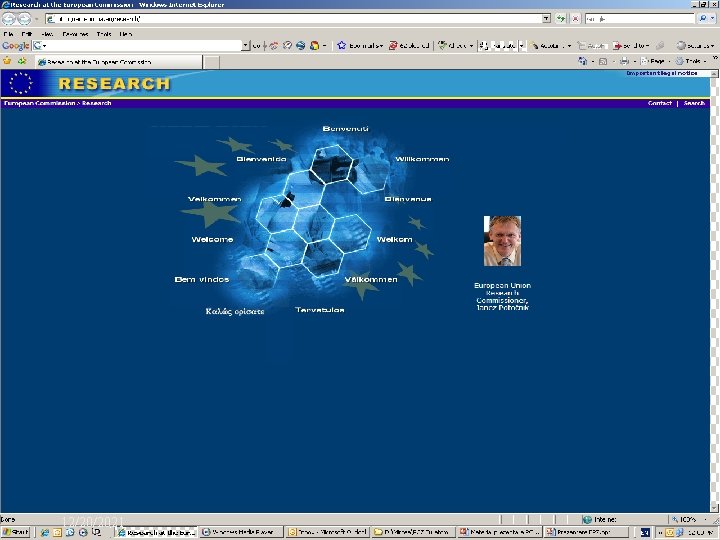The width and height of the screenshot is (720, 540).
Task: Click the Important legal notice link
Action: click(x=662, y=73)
